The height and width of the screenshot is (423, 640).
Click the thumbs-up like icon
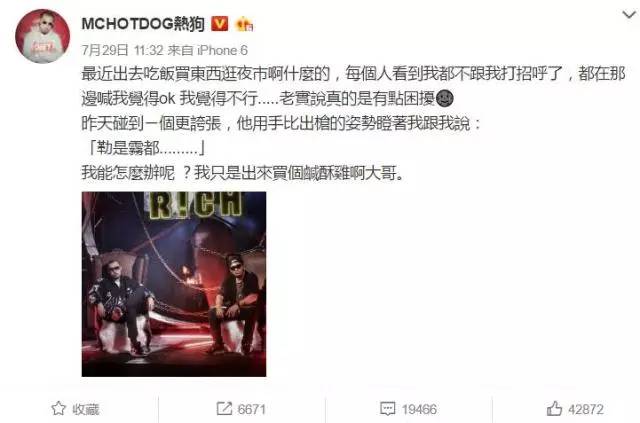[554, 408]
